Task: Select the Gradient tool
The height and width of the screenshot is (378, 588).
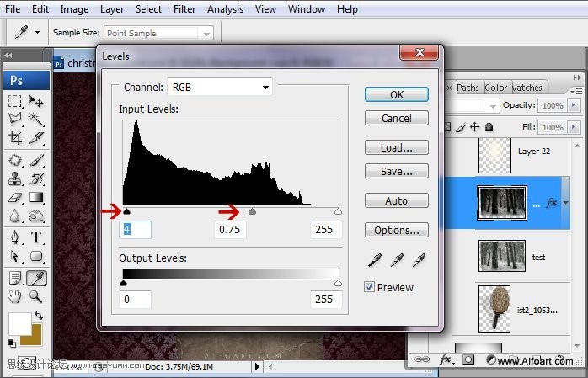Action: 36,198
